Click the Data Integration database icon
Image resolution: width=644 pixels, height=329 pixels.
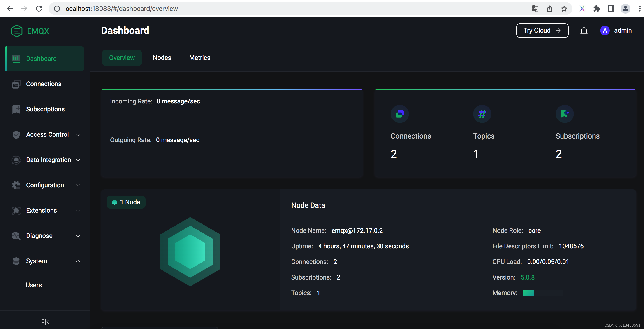point(16,160)
